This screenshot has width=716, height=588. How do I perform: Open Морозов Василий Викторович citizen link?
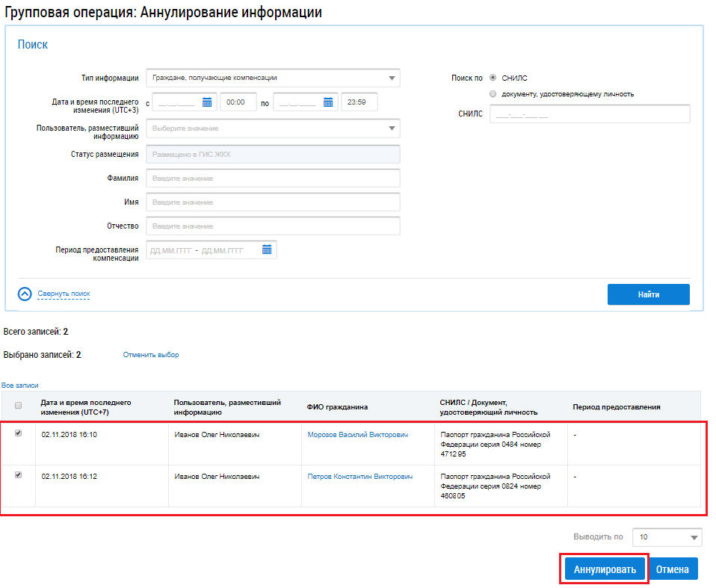point(357,435)
